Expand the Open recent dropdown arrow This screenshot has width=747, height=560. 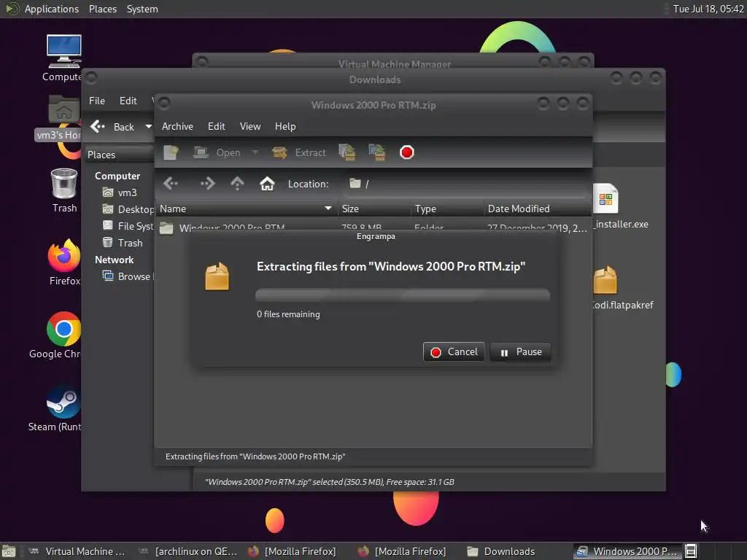[x=255, y=152]
